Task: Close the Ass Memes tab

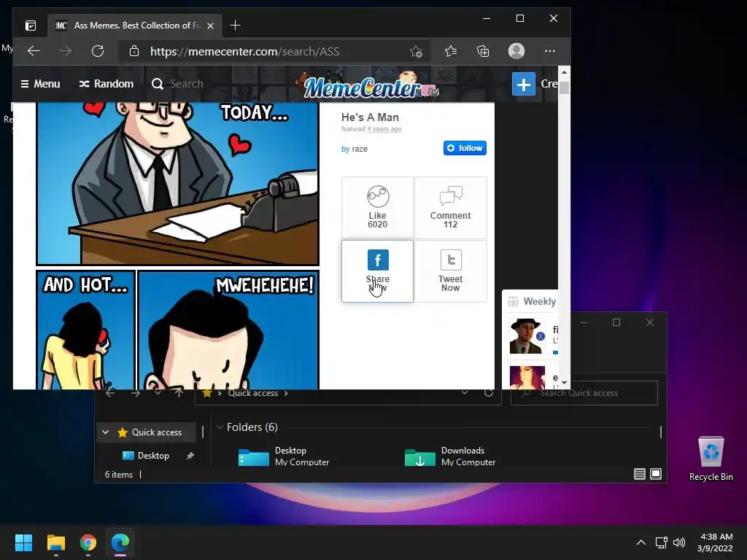Action: pos(211,26)
